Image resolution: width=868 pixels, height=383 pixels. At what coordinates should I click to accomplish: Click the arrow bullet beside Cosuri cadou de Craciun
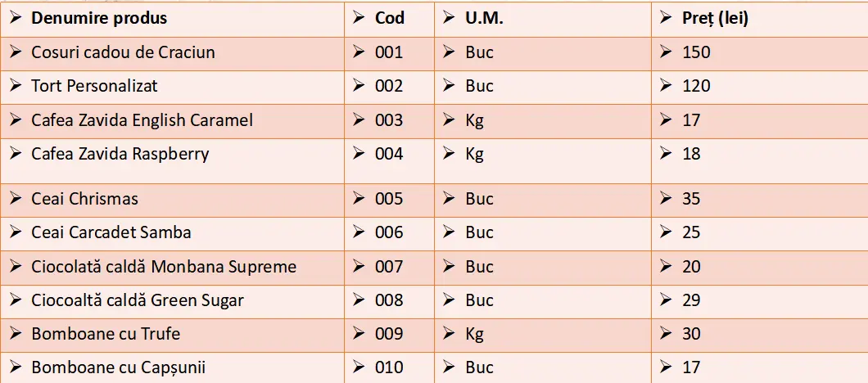pyautogui.click(x=16, y=52)
